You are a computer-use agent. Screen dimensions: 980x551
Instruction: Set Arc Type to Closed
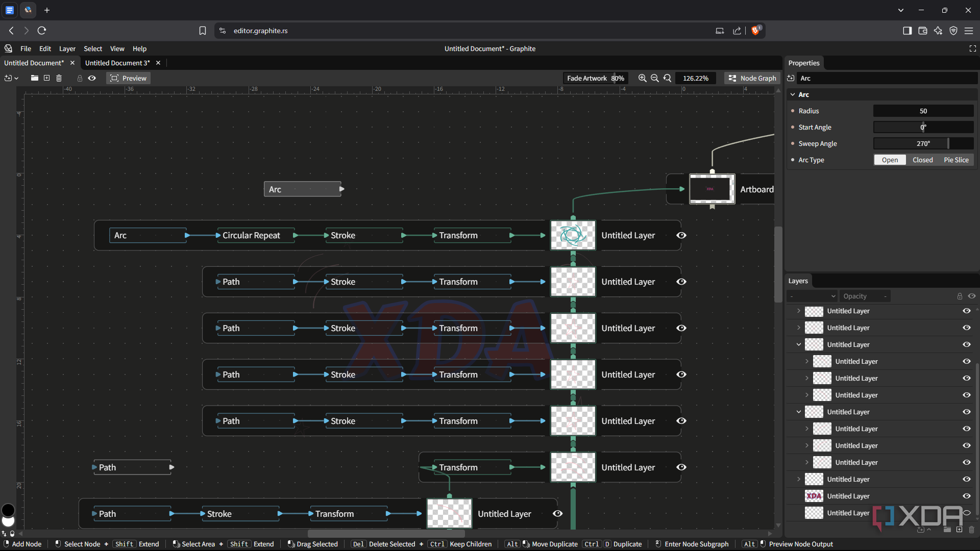pos(922,160)
